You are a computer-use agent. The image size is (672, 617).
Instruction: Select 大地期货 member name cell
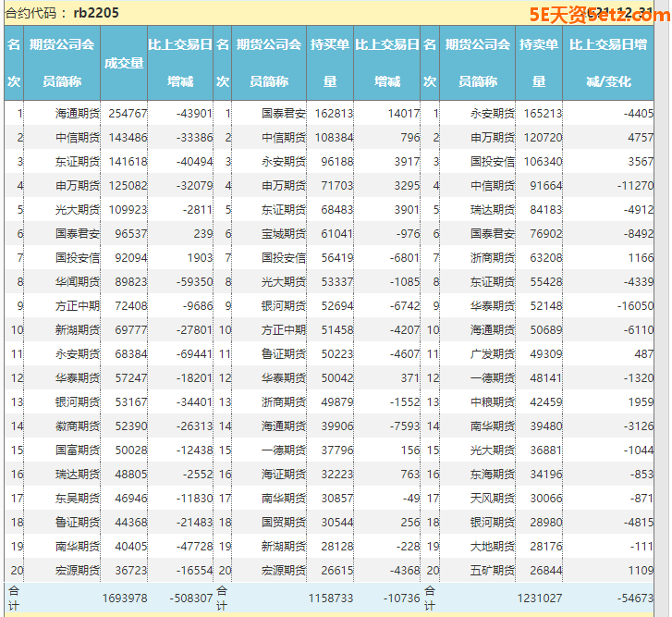(x=492, y=546)
